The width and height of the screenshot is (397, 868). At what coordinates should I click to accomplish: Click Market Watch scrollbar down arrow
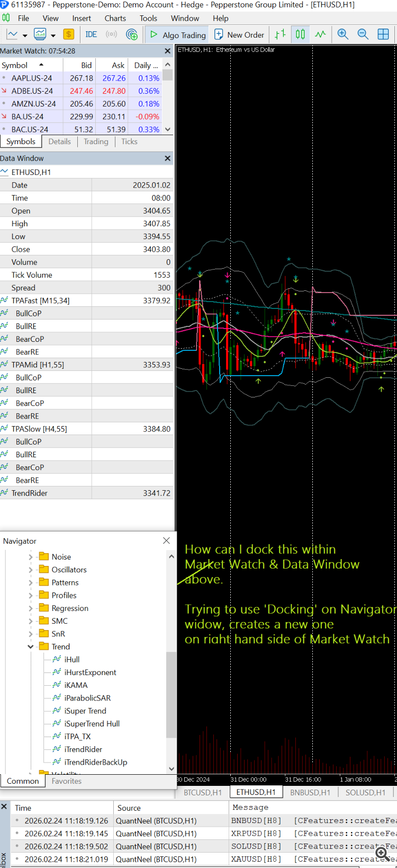click(168, 129)
